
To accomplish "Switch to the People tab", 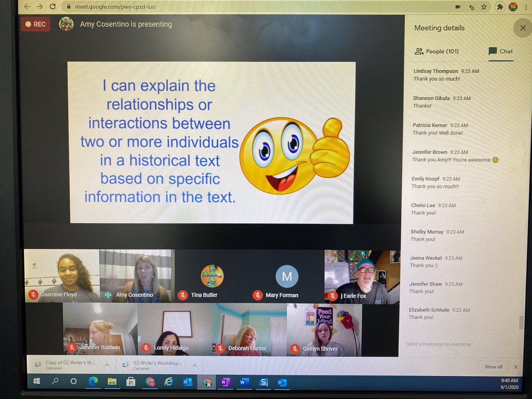I will coord(436,51).
